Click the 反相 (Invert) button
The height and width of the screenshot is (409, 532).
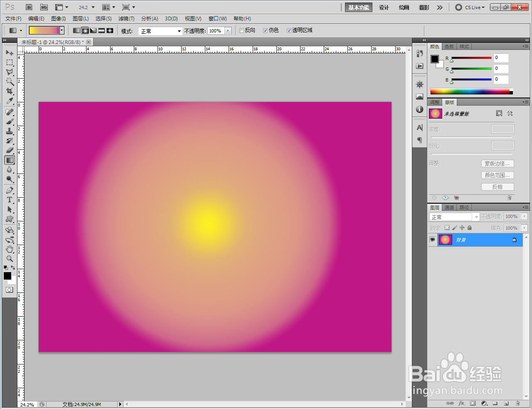498,187
